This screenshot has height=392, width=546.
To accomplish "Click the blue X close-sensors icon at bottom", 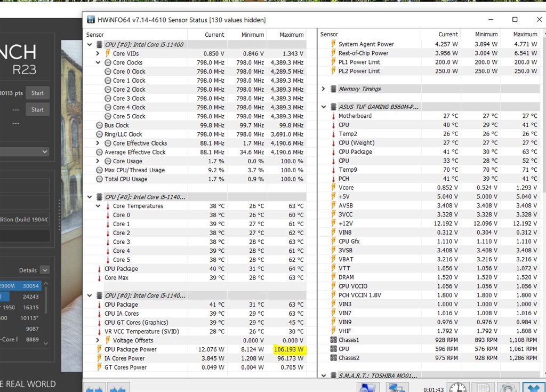I will 533,388.
